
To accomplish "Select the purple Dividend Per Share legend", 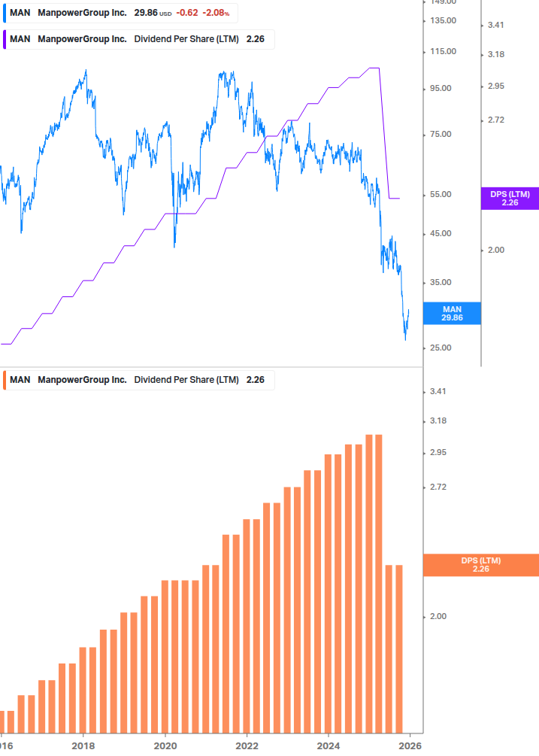I will click(x=139, y=40).
